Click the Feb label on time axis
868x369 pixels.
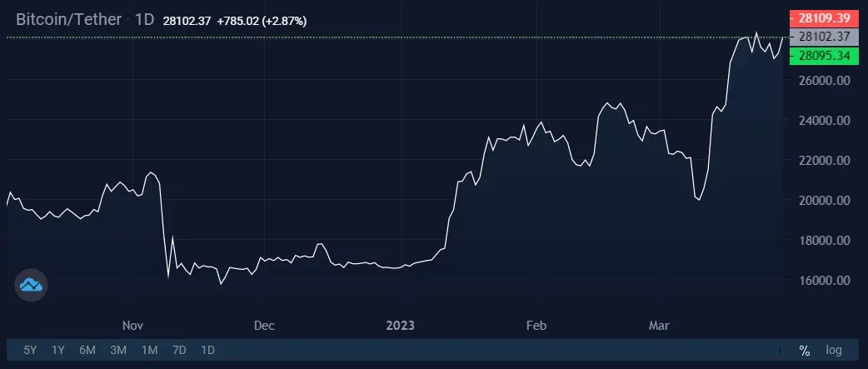tap(536, 326)
